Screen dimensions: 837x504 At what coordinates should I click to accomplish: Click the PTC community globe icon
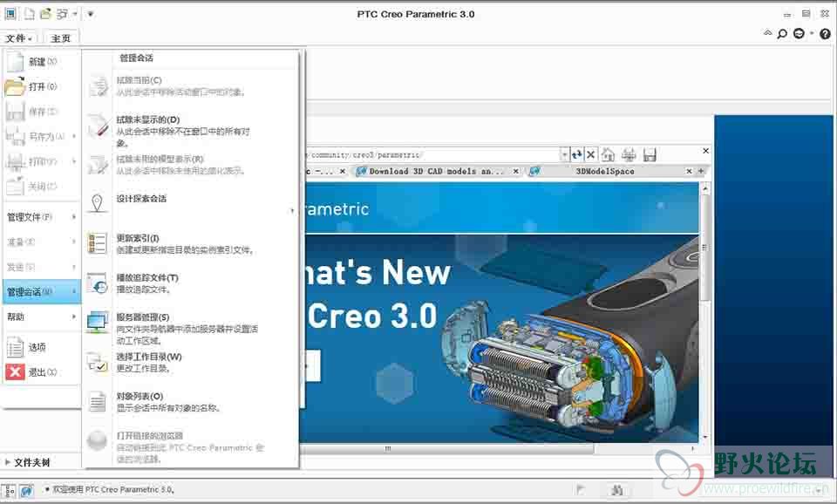[799, 34]
